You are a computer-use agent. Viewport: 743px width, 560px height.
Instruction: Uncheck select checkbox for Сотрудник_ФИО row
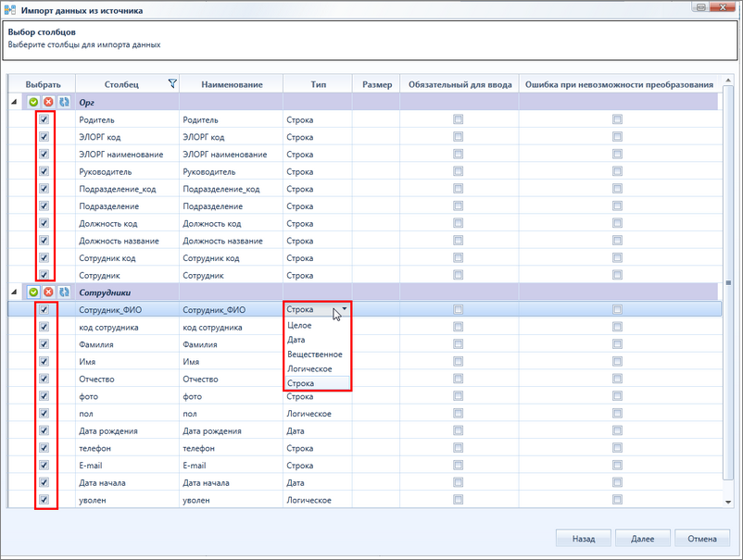coord(44,309)
